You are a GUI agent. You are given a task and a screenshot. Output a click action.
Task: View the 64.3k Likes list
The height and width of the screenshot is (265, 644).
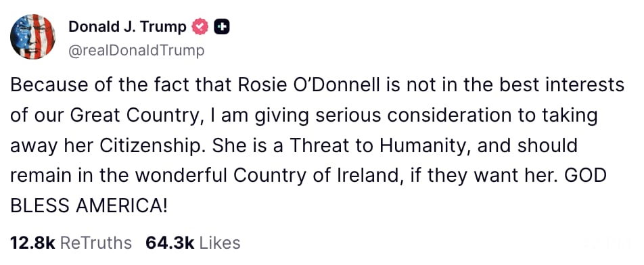(193, 243)
